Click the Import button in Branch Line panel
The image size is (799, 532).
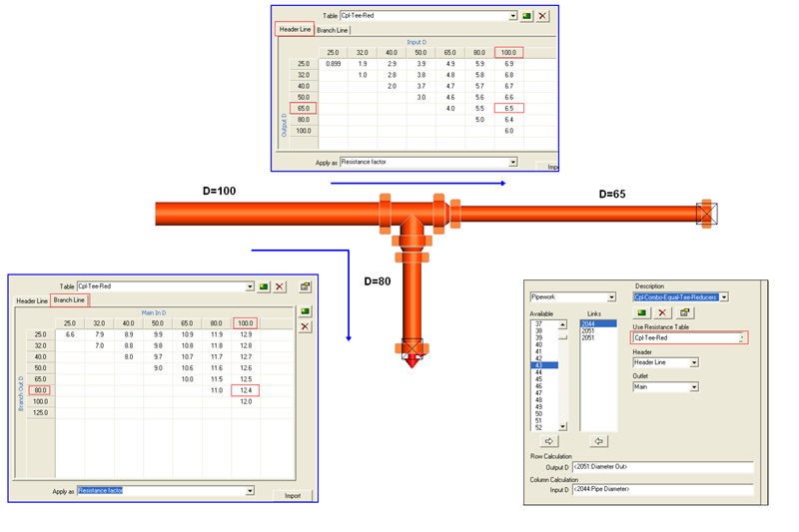coord(293,495)
